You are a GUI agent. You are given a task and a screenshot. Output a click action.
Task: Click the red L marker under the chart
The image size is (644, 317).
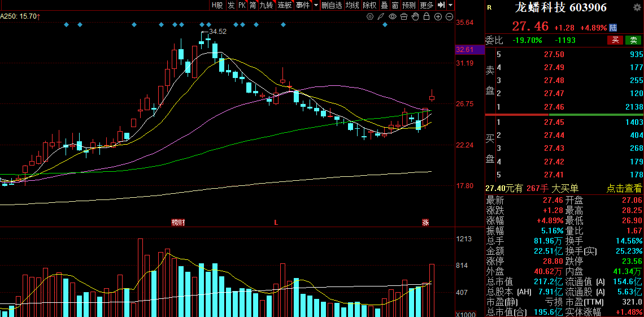coord(276,223)
